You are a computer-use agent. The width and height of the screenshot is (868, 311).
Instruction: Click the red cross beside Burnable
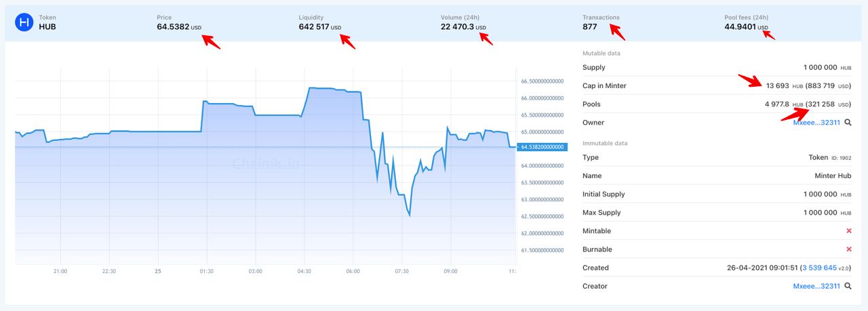848,249
